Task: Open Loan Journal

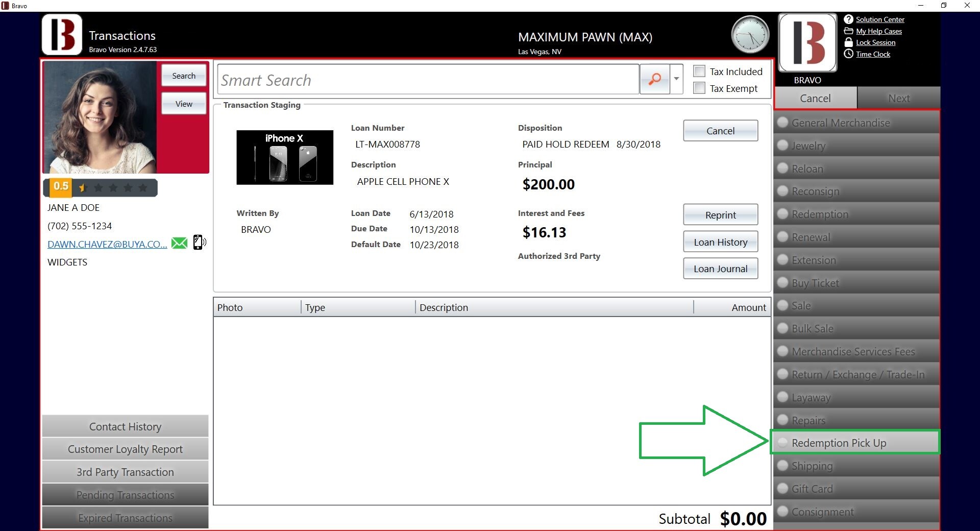Action: 720,269
